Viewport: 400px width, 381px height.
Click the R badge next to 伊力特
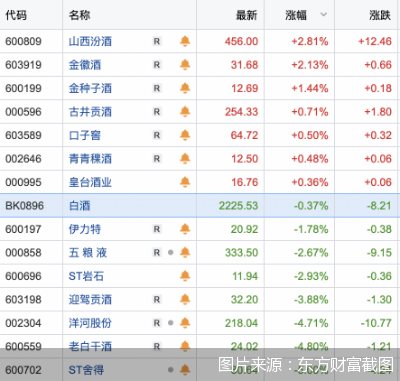[x=157, y=229]
